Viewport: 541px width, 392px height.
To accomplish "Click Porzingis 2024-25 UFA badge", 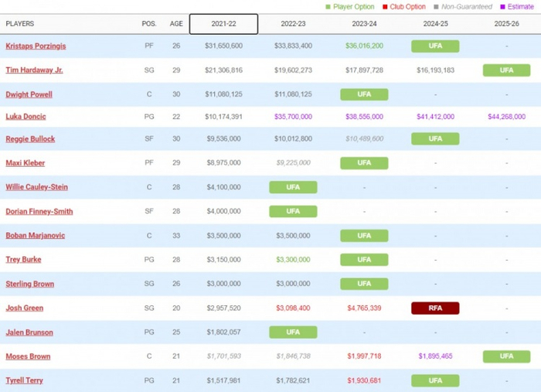I will [x=435, y=46].
